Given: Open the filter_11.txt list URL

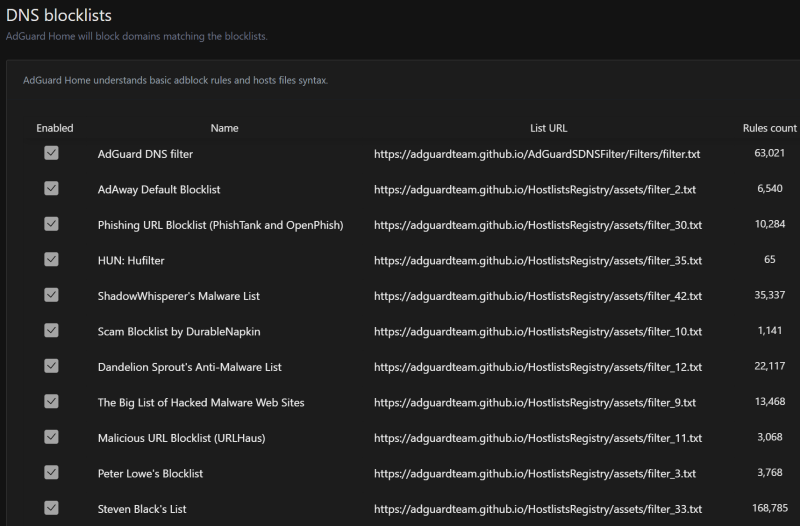Looking at the screenshot, I should (x=538, y=438).
